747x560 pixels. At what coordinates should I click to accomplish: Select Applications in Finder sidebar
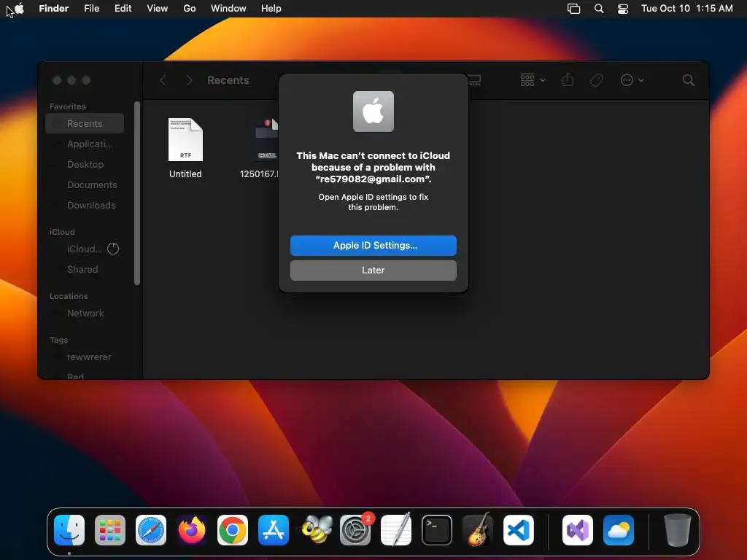85,144
